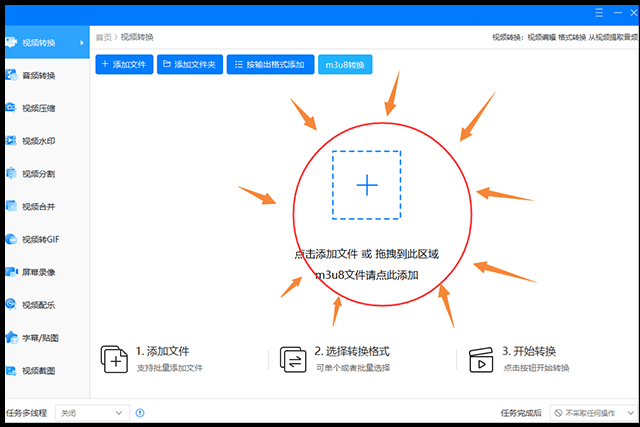Open the 音频转换 sidebar section
Viewport: 640px width, 427px height.
(x=47, y=75)
